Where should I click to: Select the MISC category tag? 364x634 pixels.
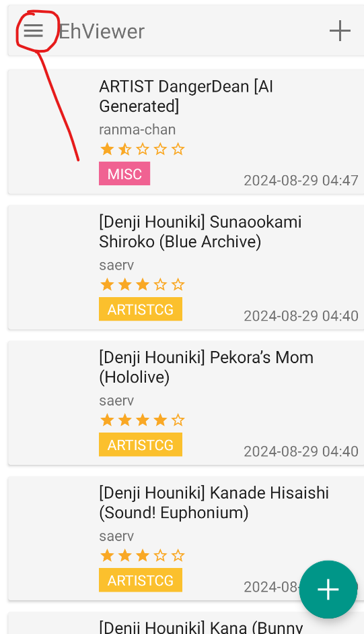point(124,174)
